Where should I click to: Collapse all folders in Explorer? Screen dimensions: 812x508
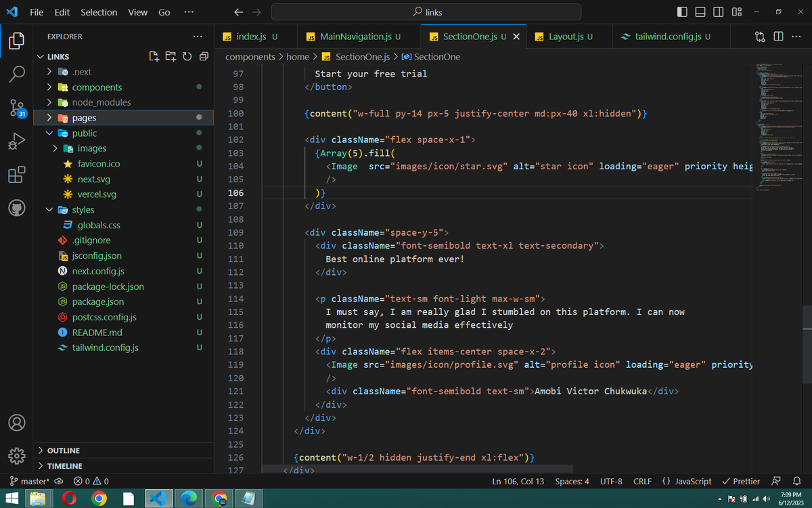point(204,56)
